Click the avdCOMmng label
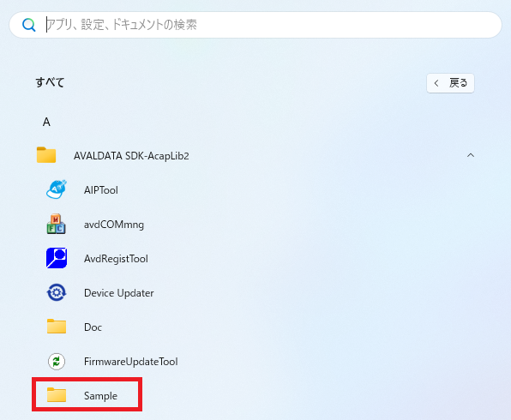The image size is (511, 420). click(x=114, y=225)
